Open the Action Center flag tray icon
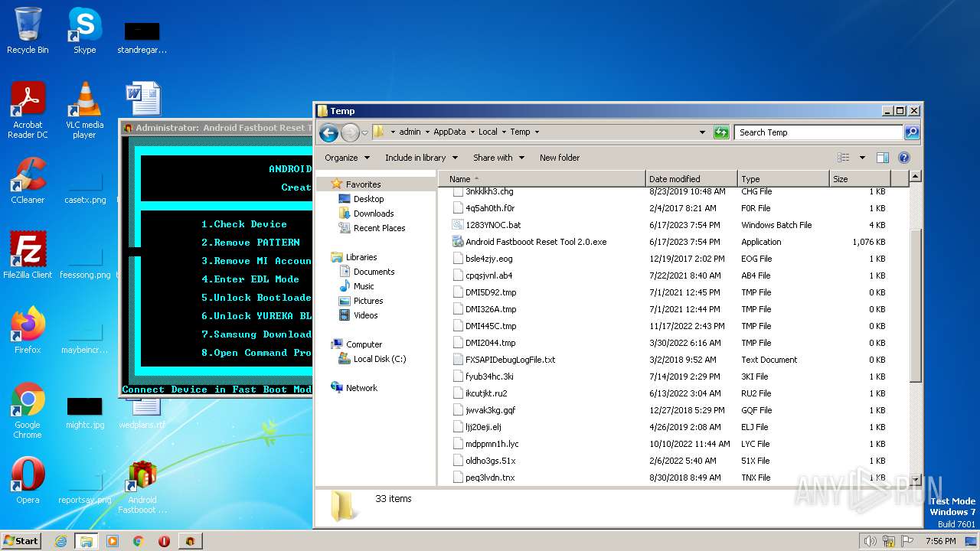The image size is (980, 551). tap(908, 541)
